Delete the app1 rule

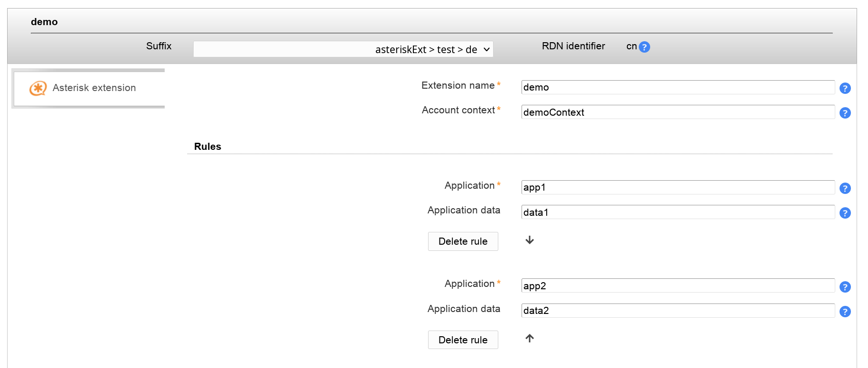tap(463, 241)
